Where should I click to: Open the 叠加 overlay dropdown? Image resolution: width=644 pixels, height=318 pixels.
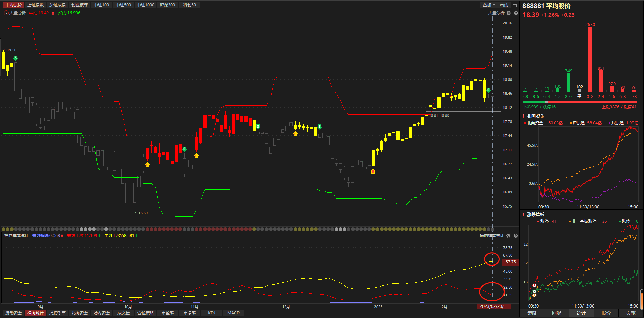click(x=489, y=5)
